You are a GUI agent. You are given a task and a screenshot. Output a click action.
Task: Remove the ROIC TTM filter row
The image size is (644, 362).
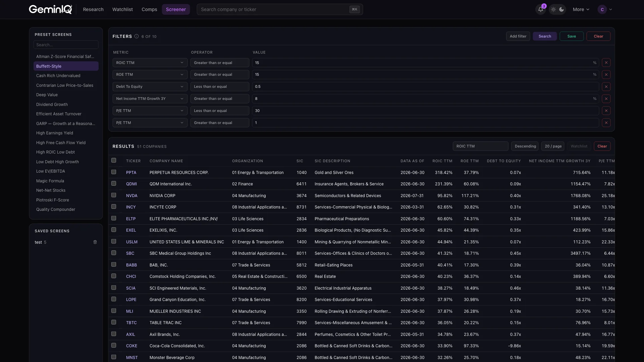click(606, 63)
